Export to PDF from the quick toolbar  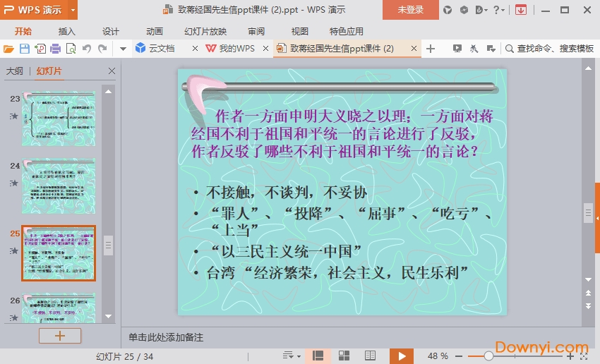click(x=40, y=49)
